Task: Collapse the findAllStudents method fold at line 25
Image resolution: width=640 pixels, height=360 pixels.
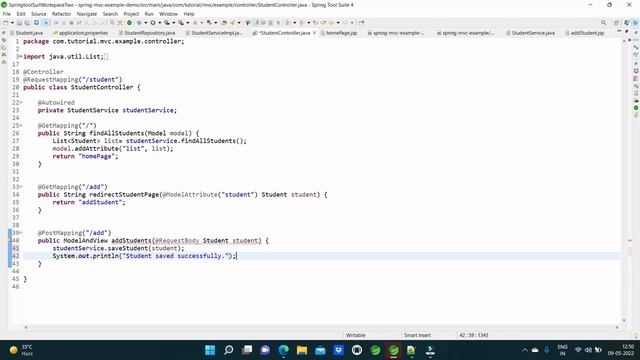Action: point(21,126)
